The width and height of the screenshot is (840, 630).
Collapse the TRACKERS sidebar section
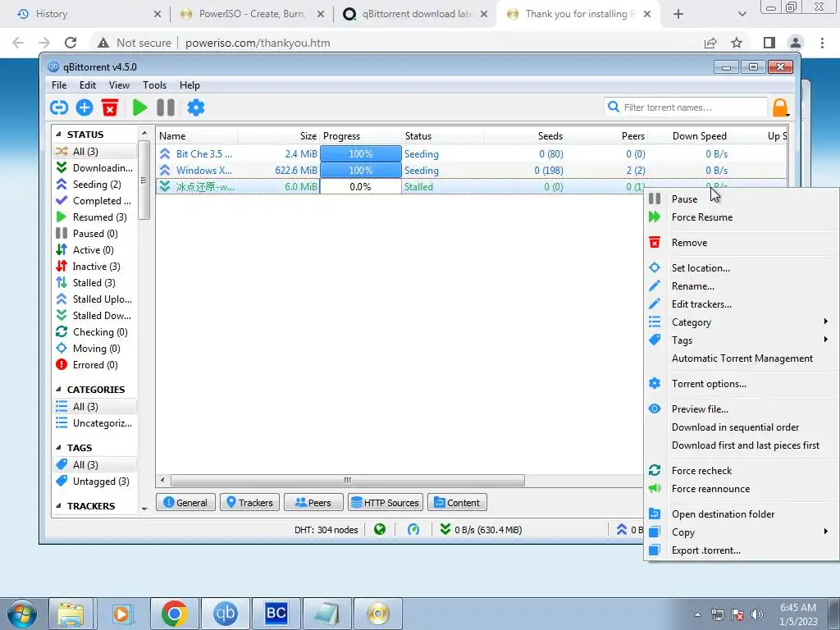58,505
